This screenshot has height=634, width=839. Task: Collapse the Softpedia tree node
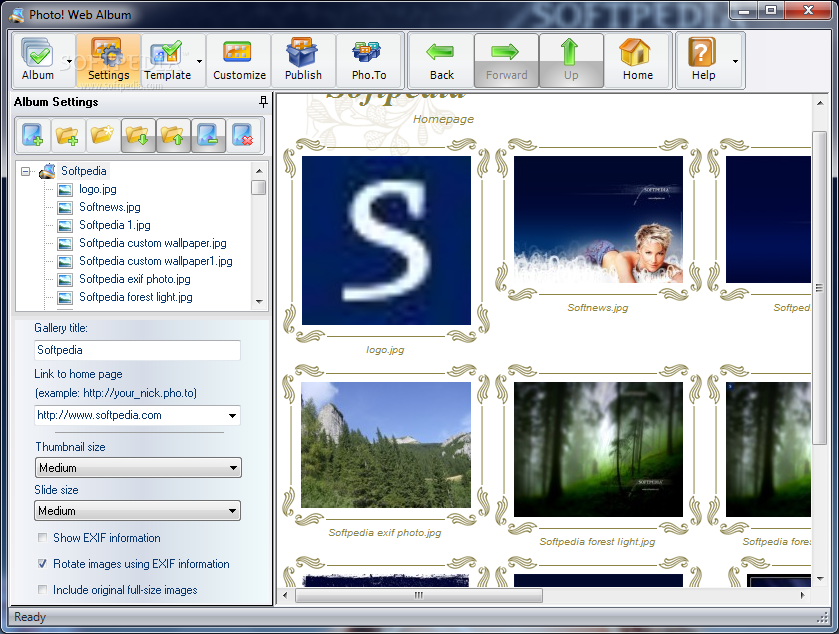[x=25, y=172]
